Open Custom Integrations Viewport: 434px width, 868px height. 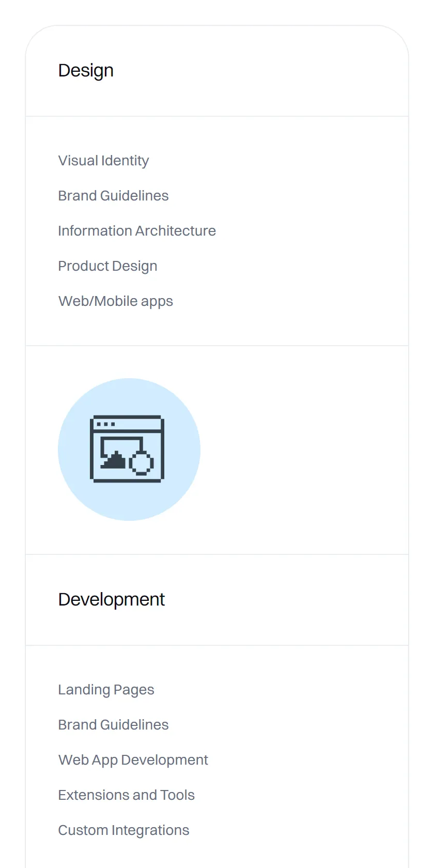tap(123, 830)
